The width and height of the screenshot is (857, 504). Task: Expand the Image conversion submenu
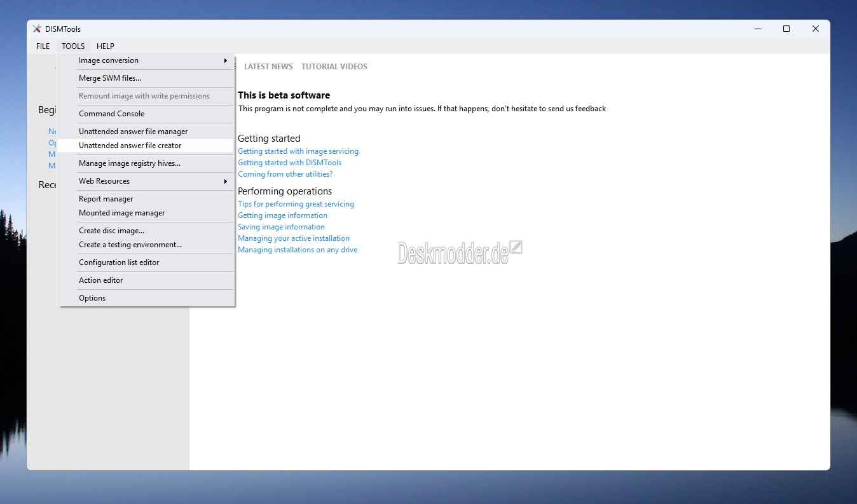pyautogui.click(x=146, y=60)
